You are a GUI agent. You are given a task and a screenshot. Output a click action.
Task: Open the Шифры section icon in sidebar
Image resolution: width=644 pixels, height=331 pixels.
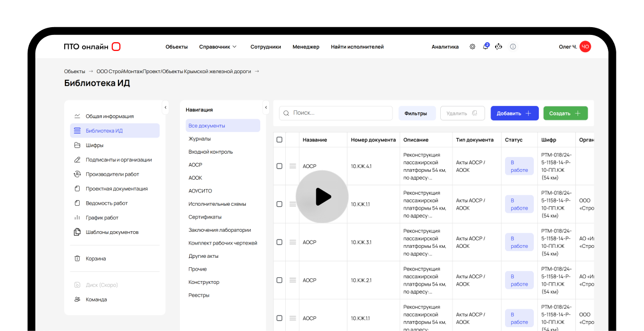point(76,145)
